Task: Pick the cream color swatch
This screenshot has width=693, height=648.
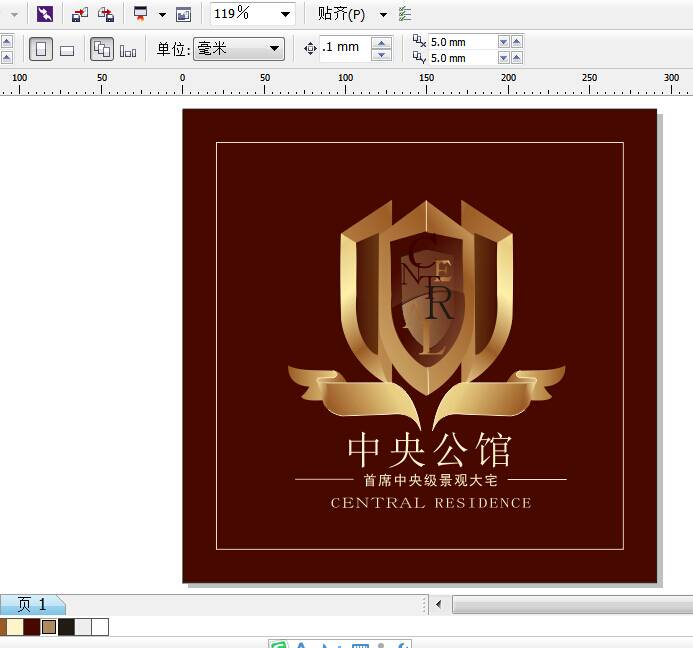Action: [15, 627]
